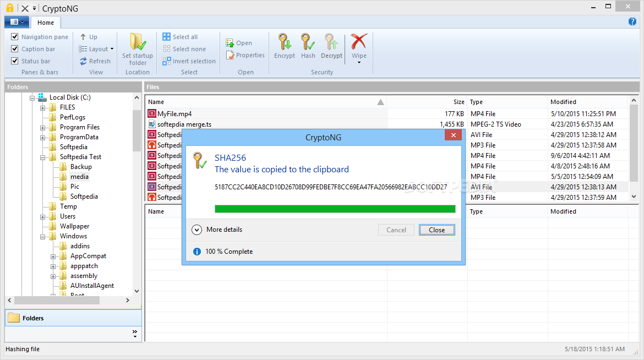Sort files by Name column header
644x360 pixels.
tap(265, 101)
